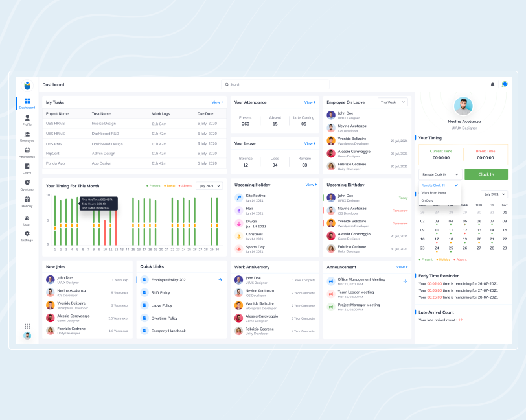Expand the July 2021 filter on Your Timing chart
The width and height of the screenshot is (526, 420).
pos(209,185)
